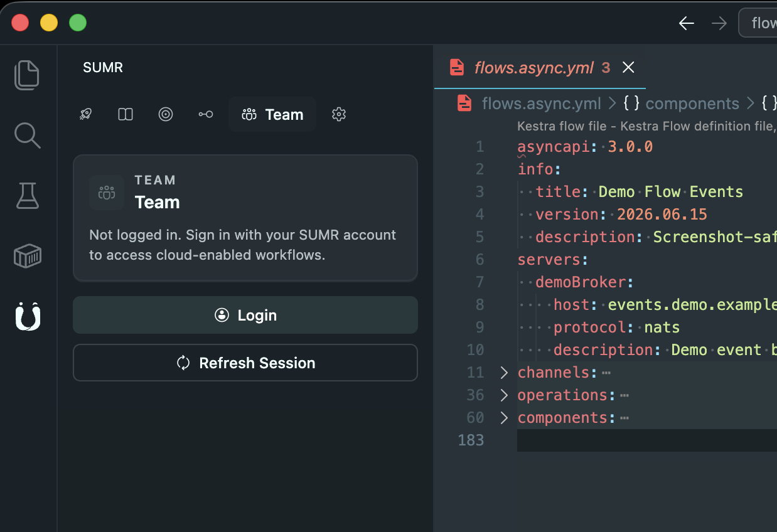Click flows.async.yml in the breadcrumb
The width and height of the screenshot is (777, 532).
coord(541,103)
